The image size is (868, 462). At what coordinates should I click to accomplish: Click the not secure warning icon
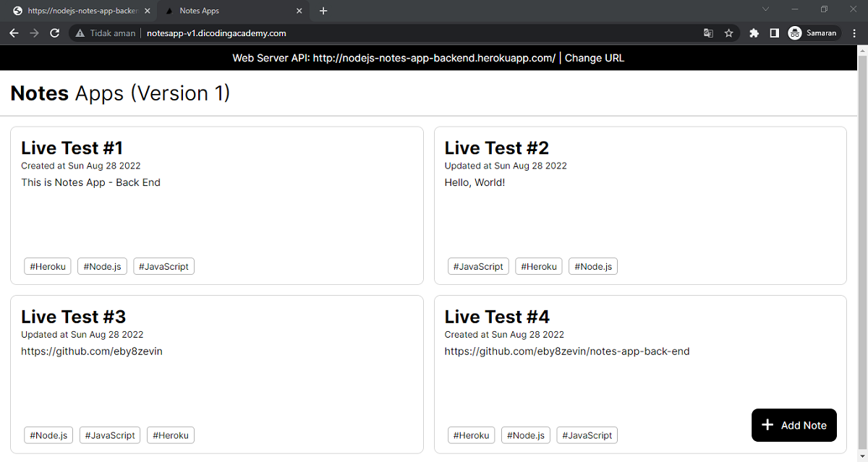coord(80,33)
